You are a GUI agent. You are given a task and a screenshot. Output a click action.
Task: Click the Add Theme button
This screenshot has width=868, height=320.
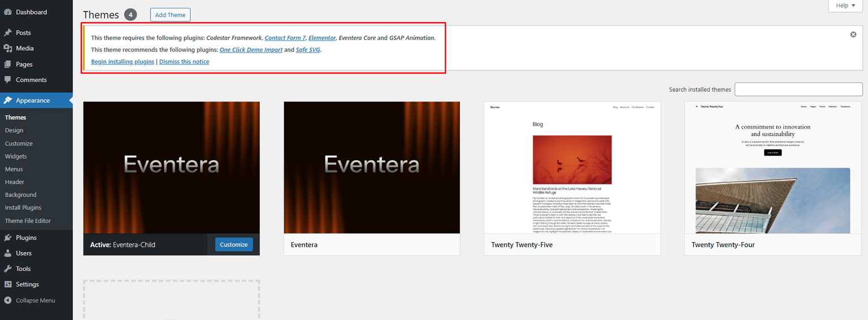(170, 15)
